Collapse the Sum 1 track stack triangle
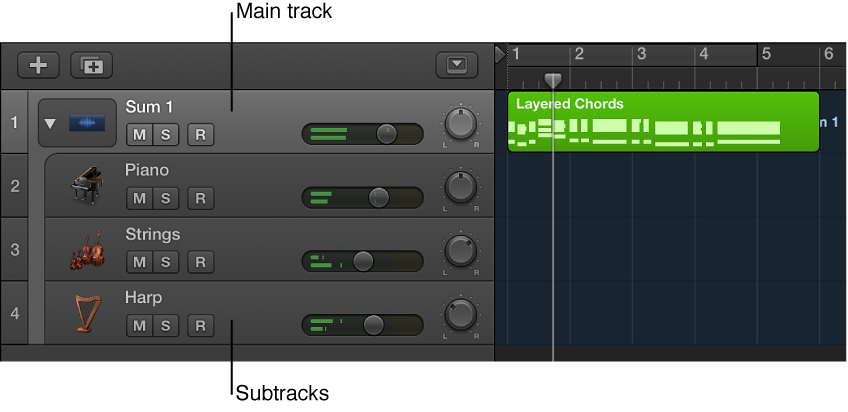Screen dimensions: 848x412 (50, 124)
